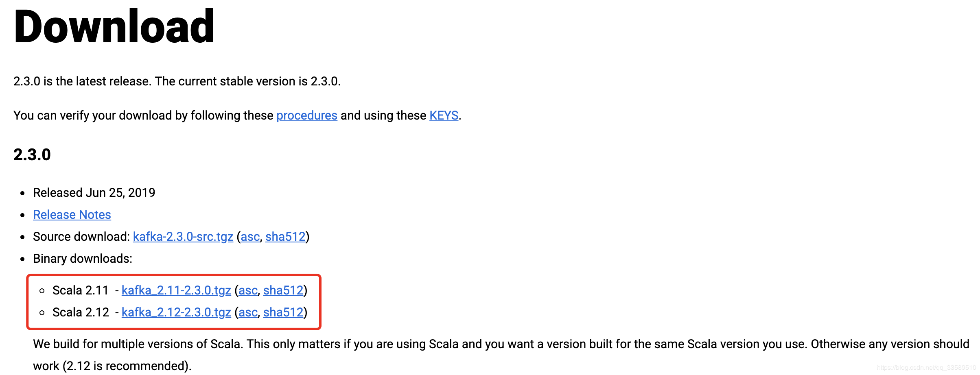Open the procedures verification link

coord(306,116)
